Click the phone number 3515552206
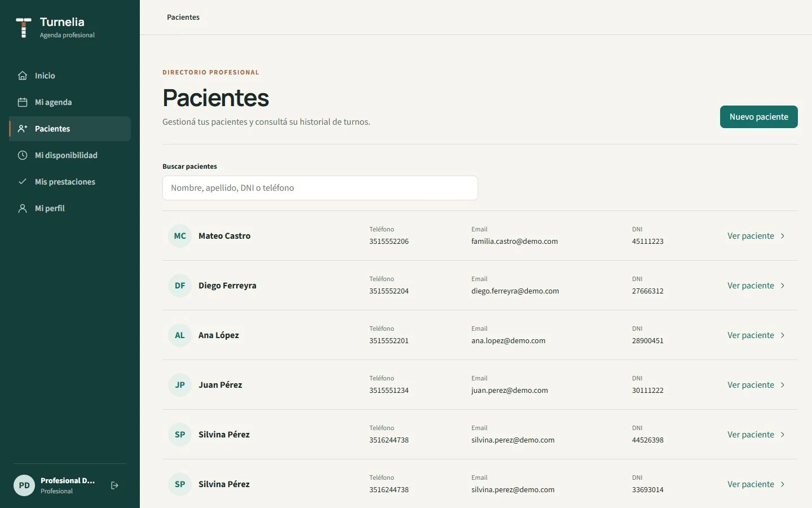The width and height of the screenshot is (812, 508). [x=389, y=242]
